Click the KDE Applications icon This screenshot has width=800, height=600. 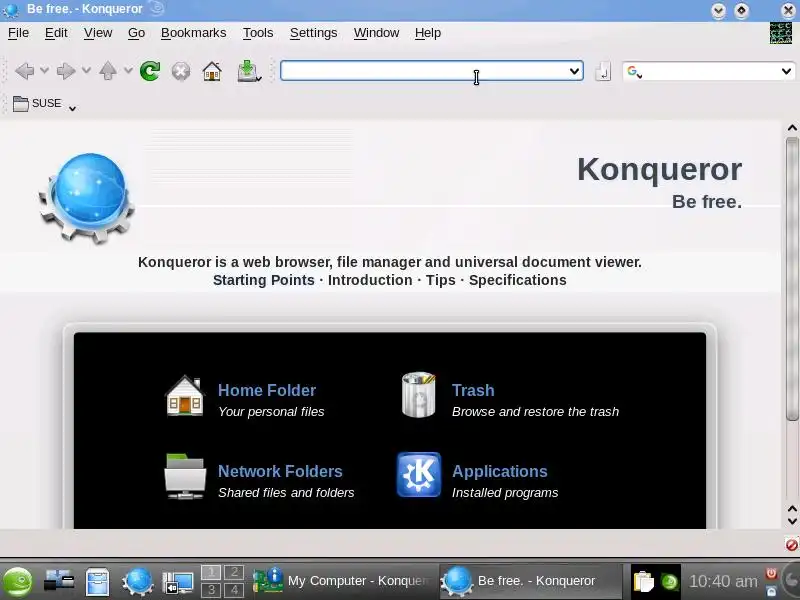point(419,474)
